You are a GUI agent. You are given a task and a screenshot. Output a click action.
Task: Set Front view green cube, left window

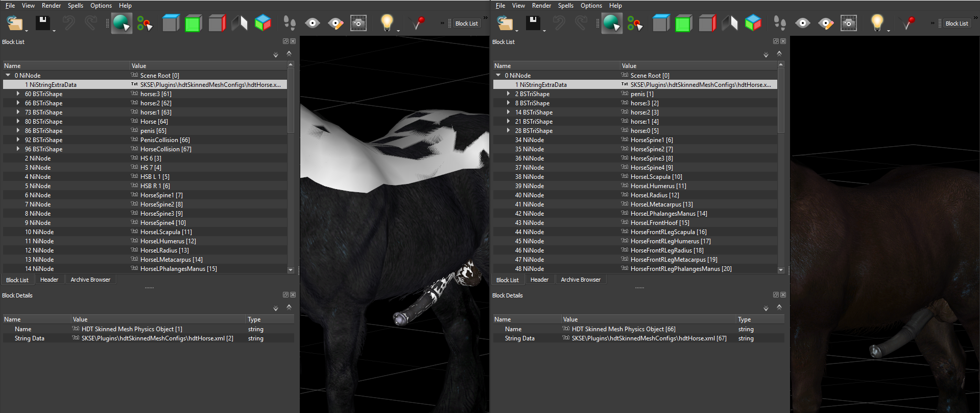[x=193, y=23]
